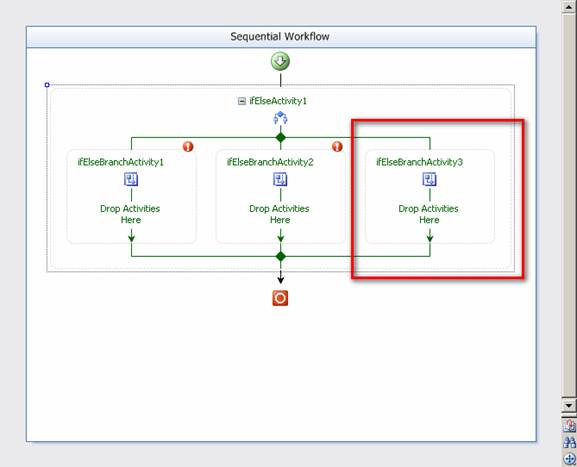Click the red workflow end stop icon
Viewport: 577px width, 467px height.
(280, 298)
